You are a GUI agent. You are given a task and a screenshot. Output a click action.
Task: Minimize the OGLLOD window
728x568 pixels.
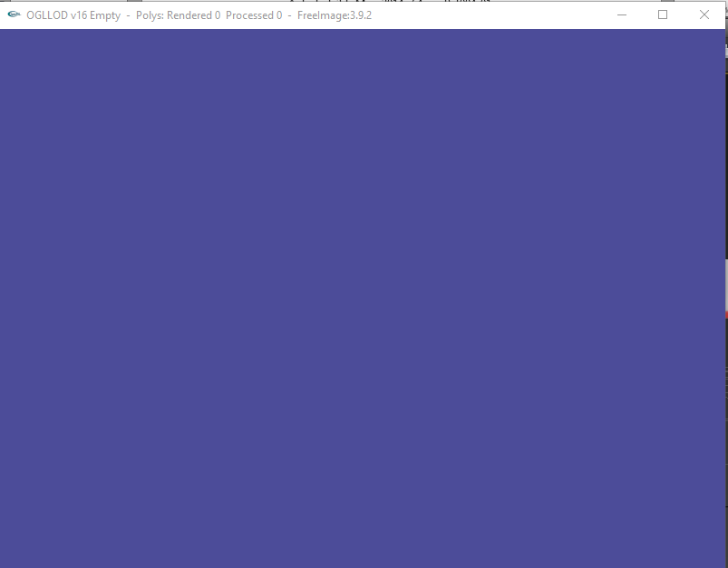(622, 15)
